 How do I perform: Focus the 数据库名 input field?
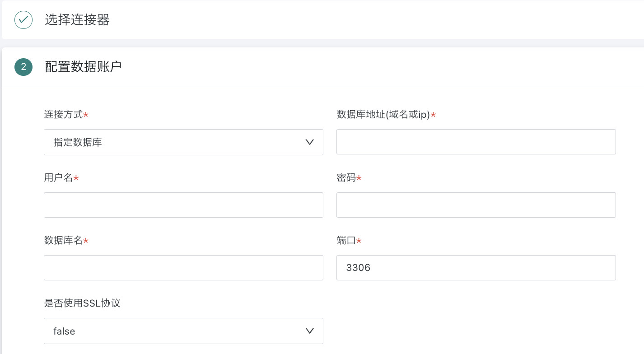[183, 268]
